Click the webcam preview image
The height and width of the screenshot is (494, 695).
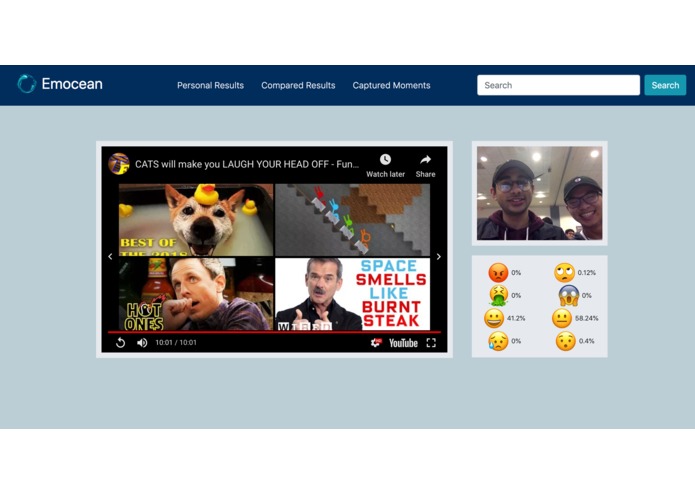pyautogui.click(x=539, y=193)
